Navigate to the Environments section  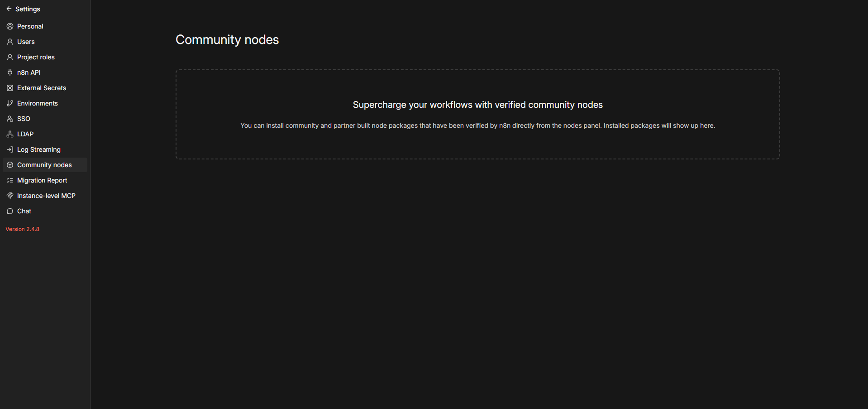(x=38, y=103)
